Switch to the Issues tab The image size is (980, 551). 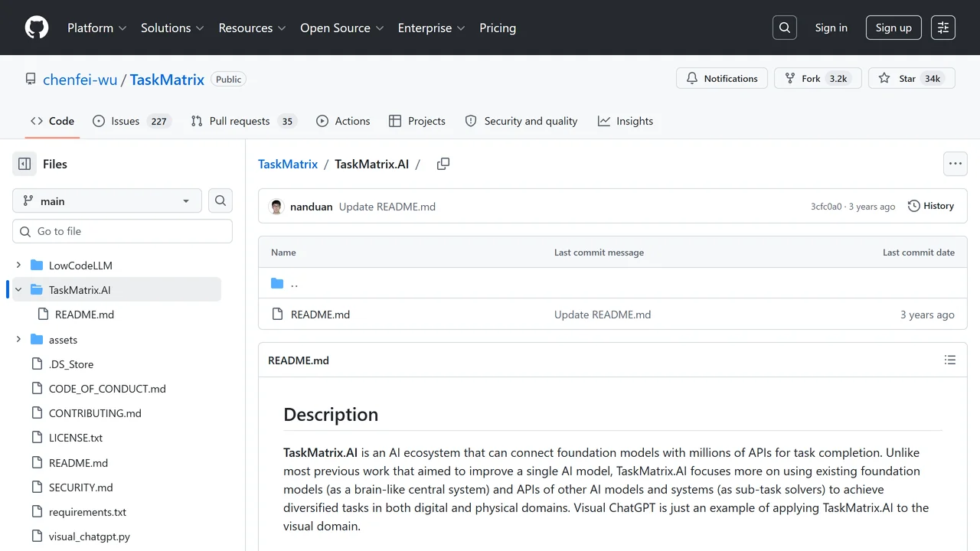coord(131,121)
